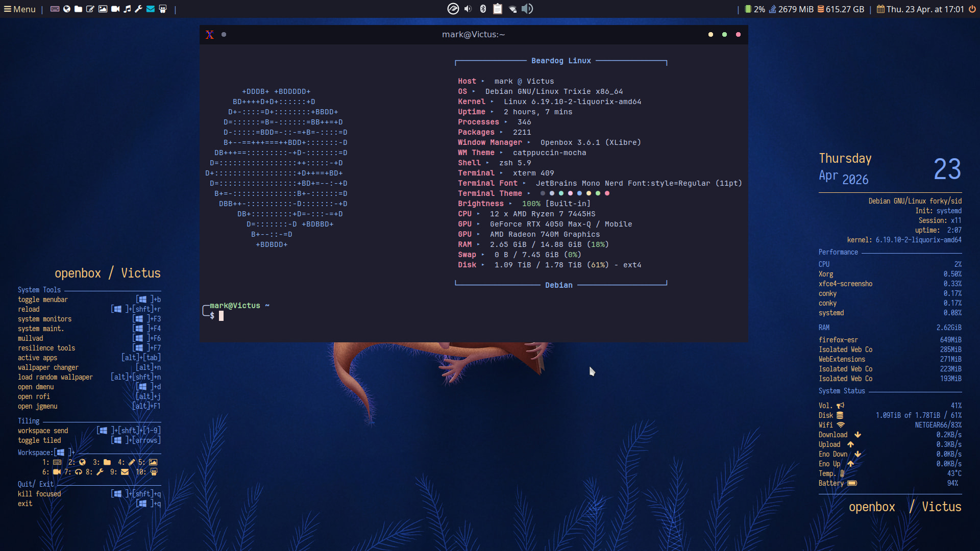Click the '615.27 GB' disk readout in panel
Image resolution: width=980 pixels, height=551 pixels.
click(845, 9)
